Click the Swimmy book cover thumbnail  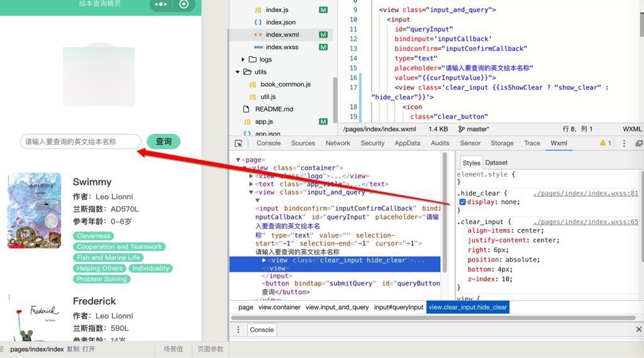click(35, 210)
